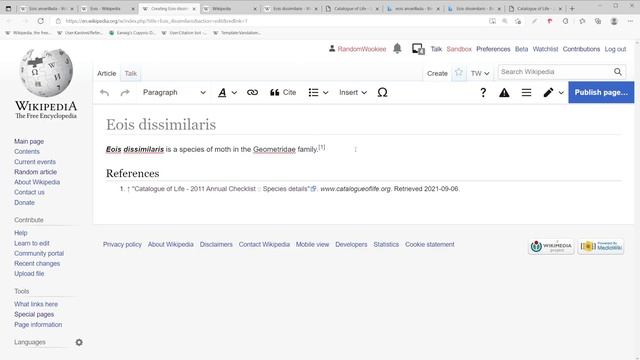Open Cookie statement footer link
This screenshot has width=640, height=360.
429,244
